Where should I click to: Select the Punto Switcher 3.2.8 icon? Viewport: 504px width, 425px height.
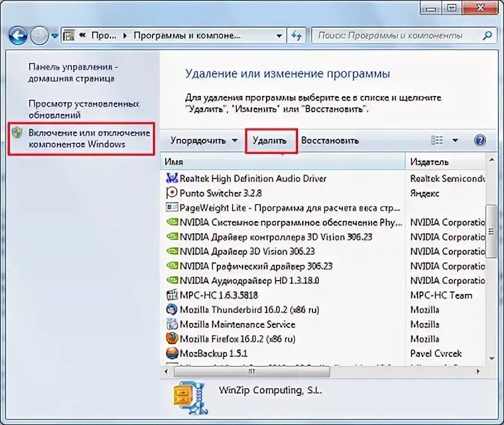click(172, 193)
